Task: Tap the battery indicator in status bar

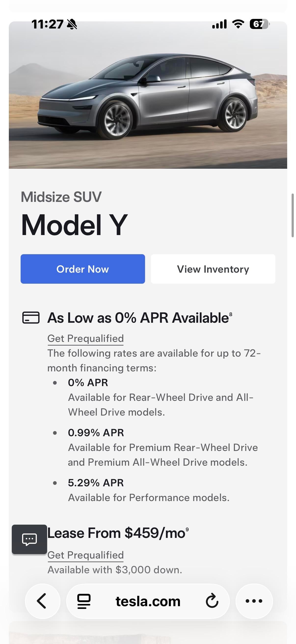Action: coord(259,24)
